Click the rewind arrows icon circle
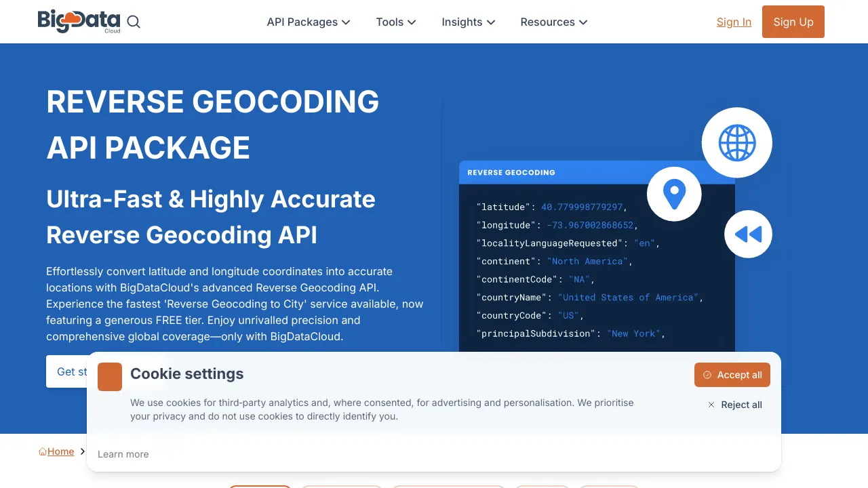 click(x=749, y=234)
